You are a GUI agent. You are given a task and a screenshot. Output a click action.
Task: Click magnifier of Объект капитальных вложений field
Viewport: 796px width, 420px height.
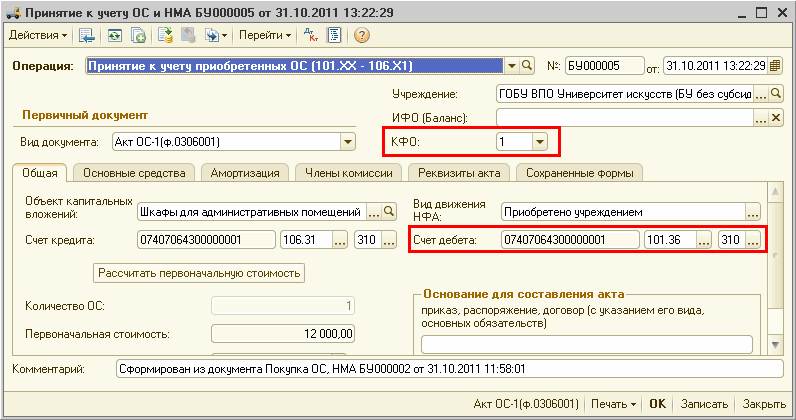(x=389, y=212)
